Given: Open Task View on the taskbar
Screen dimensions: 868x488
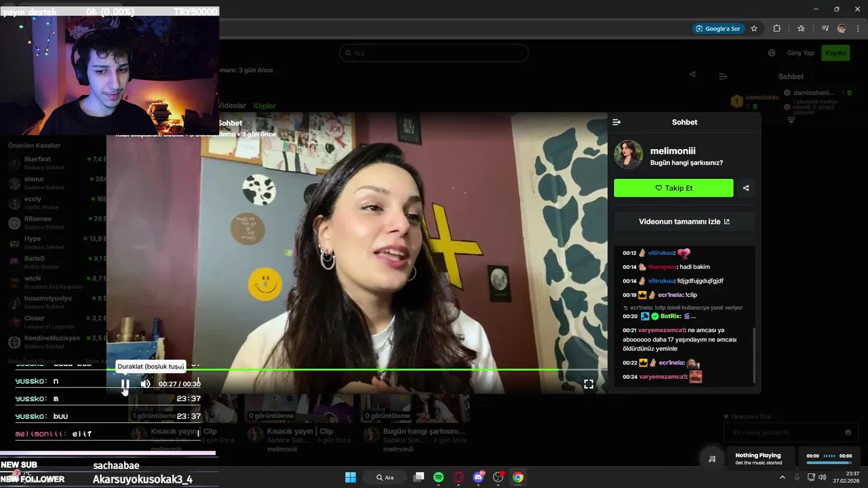Looking at the screenshot, I should pos(419,477).
